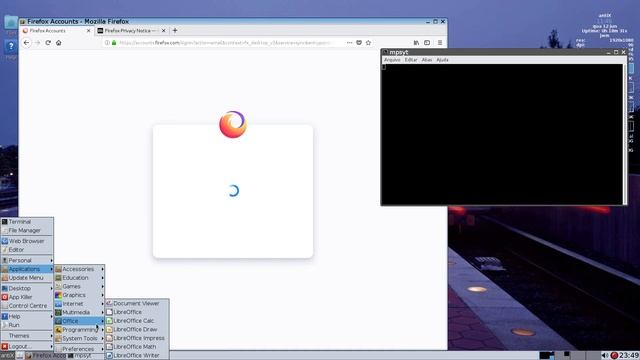640x360 pixels.
Task: Expand Multimedia category
Action: coord(80,313)
